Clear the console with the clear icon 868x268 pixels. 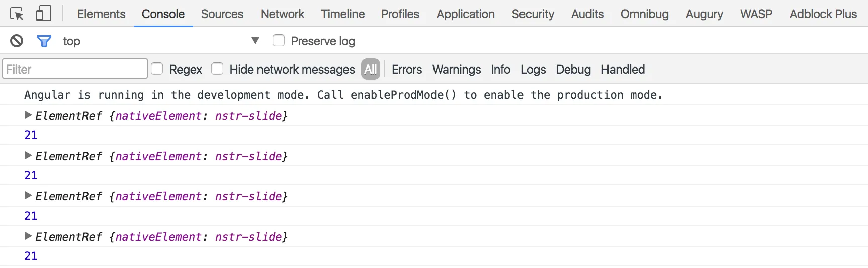(17, 41)
